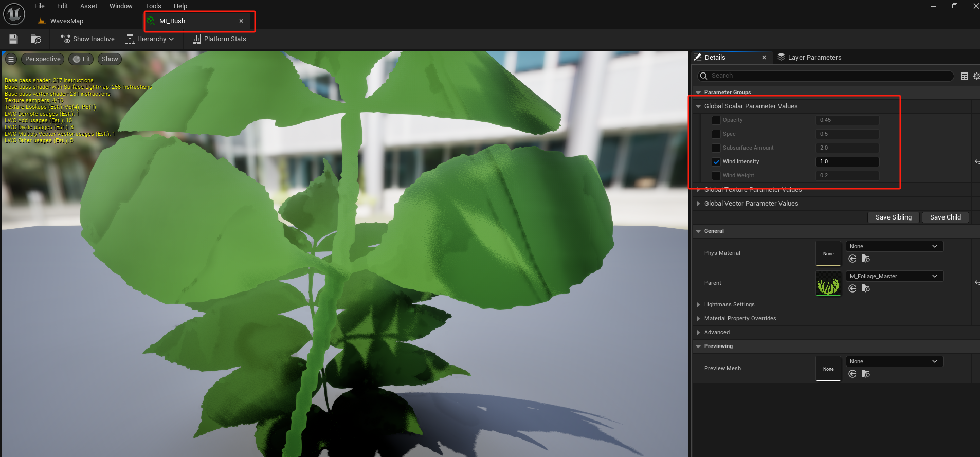Image resolution: width=980 pixels, height=457 pixels.
Task: Open the property matrix table view icon
Action: point(965,76)
